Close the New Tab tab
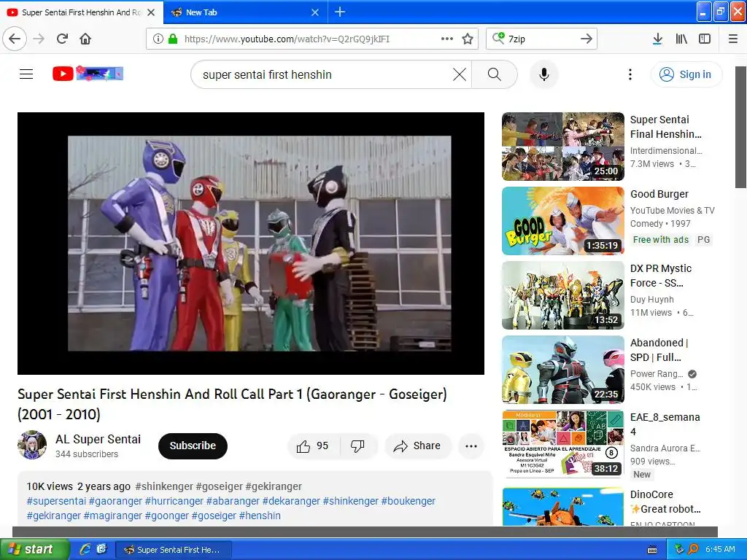The height and width of the screenshot is (560, 747). click(x=315, y=12)
